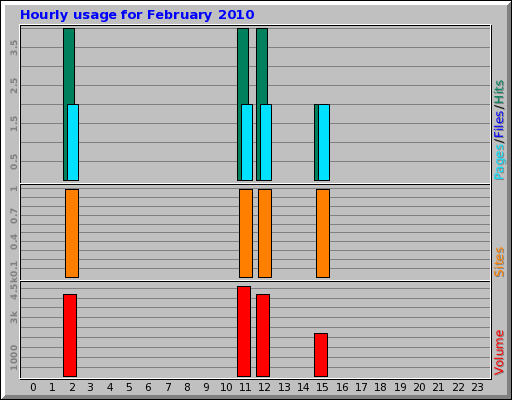Click hour label "11" on the x-axis

coord(245,387)
